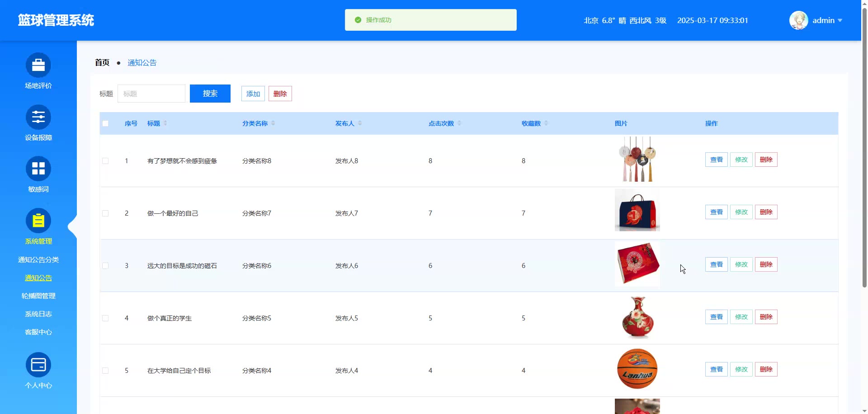Check the row 4 做个真正的学生 checkbox
868x414 pixels.
[105, 318]
